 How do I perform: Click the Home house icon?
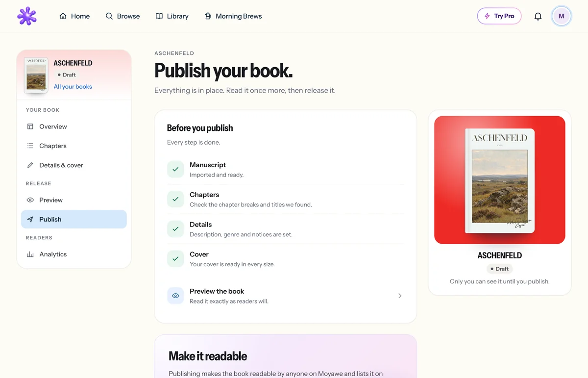tap(63, 16)
